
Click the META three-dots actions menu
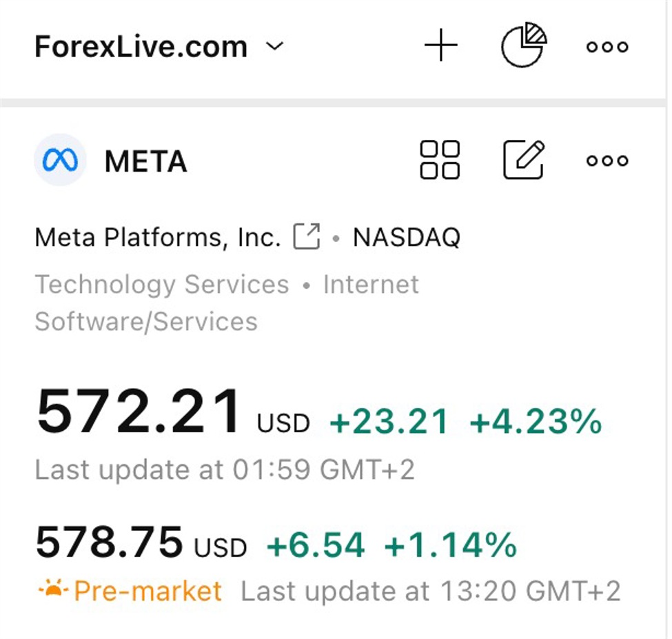607,160
